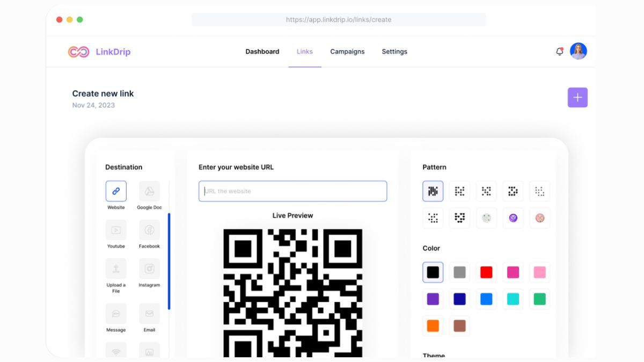The image size is (644, 362).
Task: Select the magenta color swatch
Action: [x=513, y=272]
